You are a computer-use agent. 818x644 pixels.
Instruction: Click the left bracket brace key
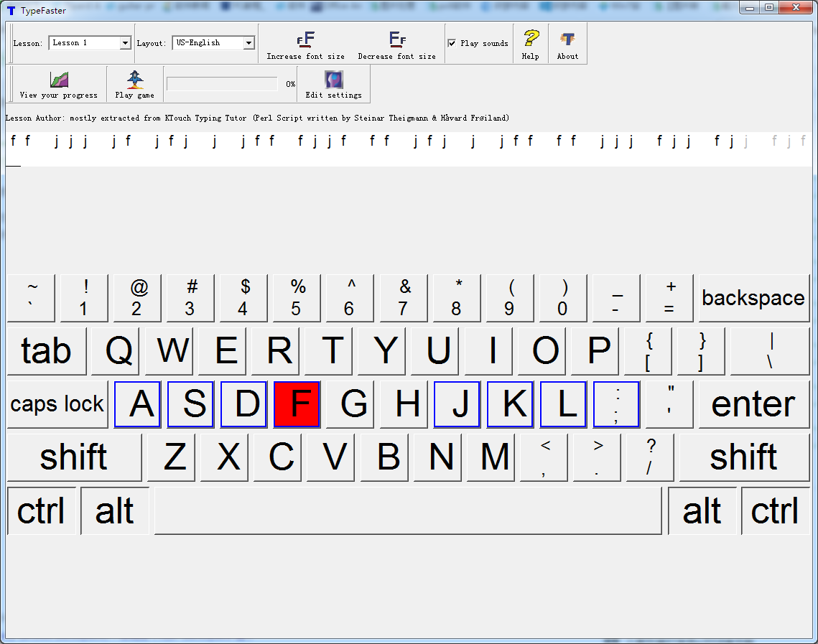(649, 351)
